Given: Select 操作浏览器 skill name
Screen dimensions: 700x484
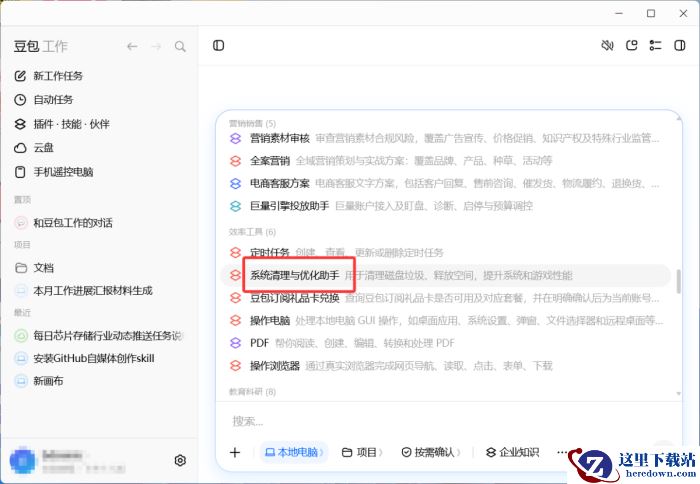Looking at the screenshot, I should click(275, 366).
